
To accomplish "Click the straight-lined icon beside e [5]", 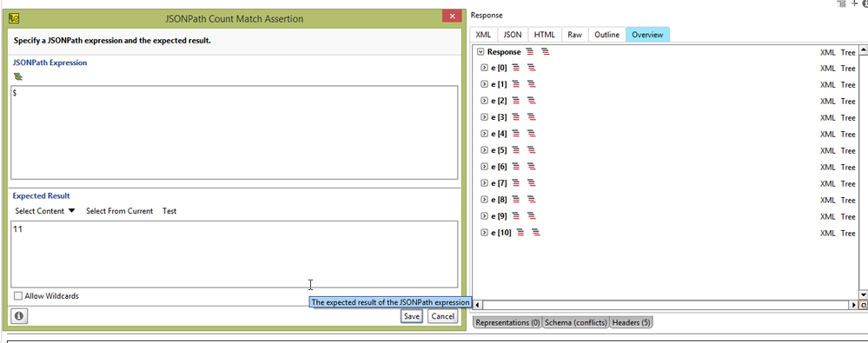I will 516,150.
